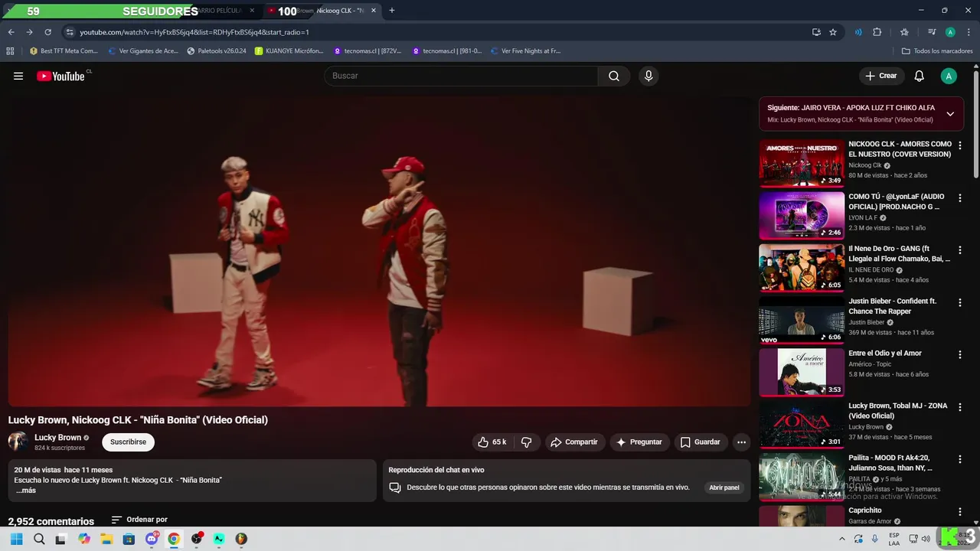Open options menu for Amores Como El Nuestro

click(960, 145)
